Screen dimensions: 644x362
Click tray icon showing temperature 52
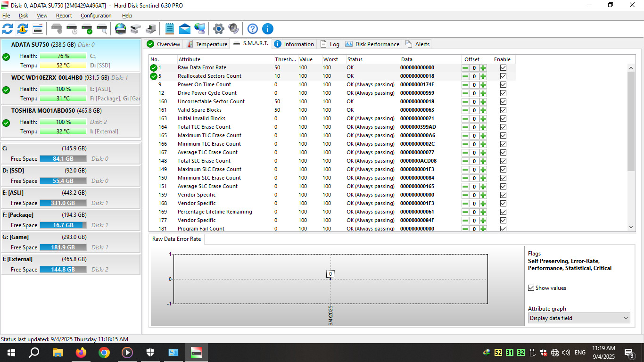point(498,353)
